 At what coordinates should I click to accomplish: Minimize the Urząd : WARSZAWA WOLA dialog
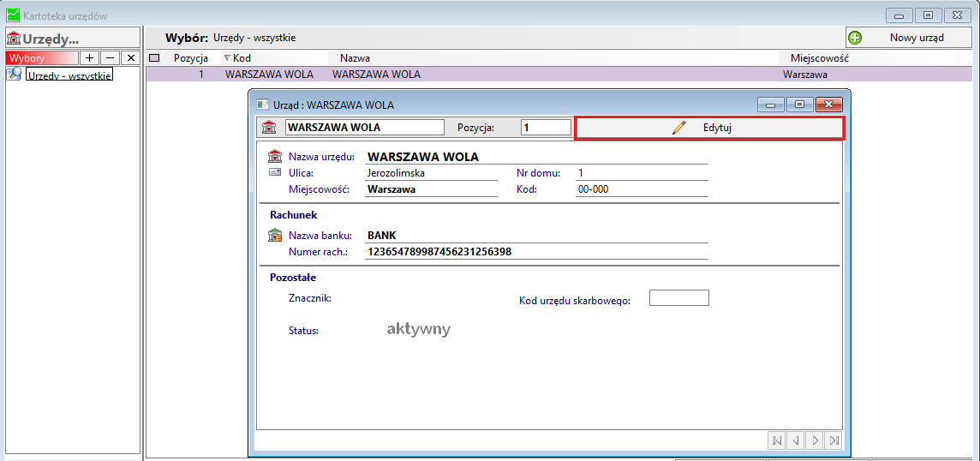coord(771,105)
